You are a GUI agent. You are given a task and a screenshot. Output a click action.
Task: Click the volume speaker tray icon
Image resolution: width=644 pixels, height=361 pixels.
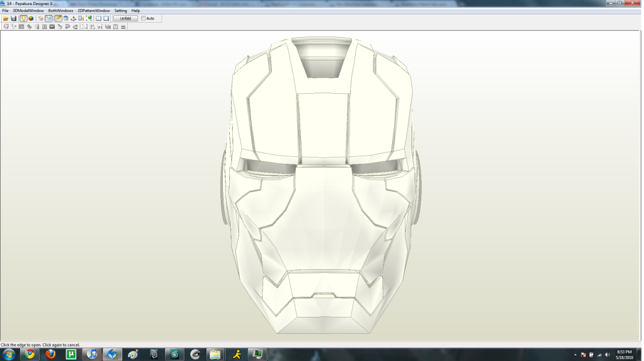point(607,355)
